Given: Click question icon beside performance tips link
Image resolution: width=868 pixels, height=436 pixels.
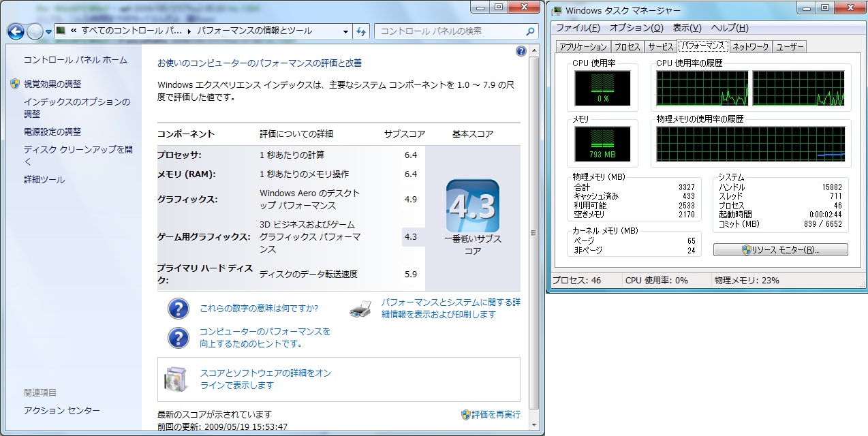Looking at the screenshot, I should click(178, 337).
